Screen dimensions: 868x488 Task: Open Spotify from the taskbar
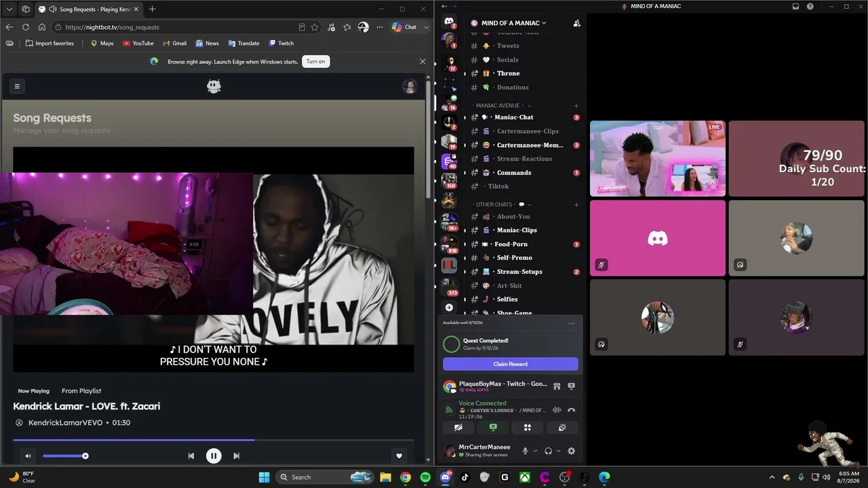coord(425,477)
